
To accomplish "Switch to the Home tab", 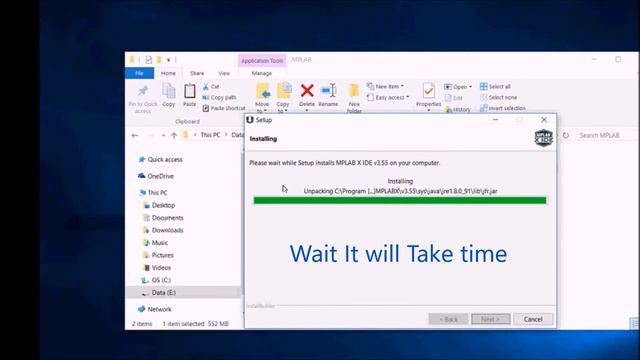I will (x=168, y=73).
